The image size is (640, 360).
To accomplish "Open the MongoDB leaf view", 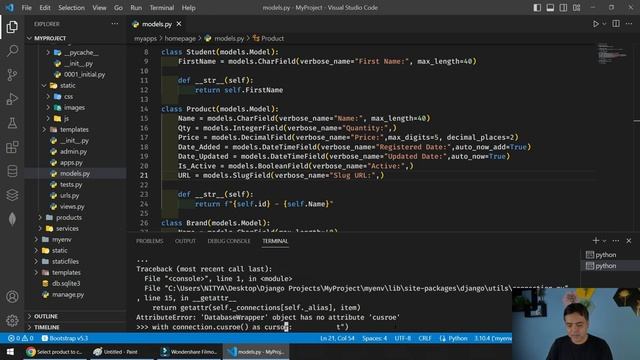I will tap(12, 219).
